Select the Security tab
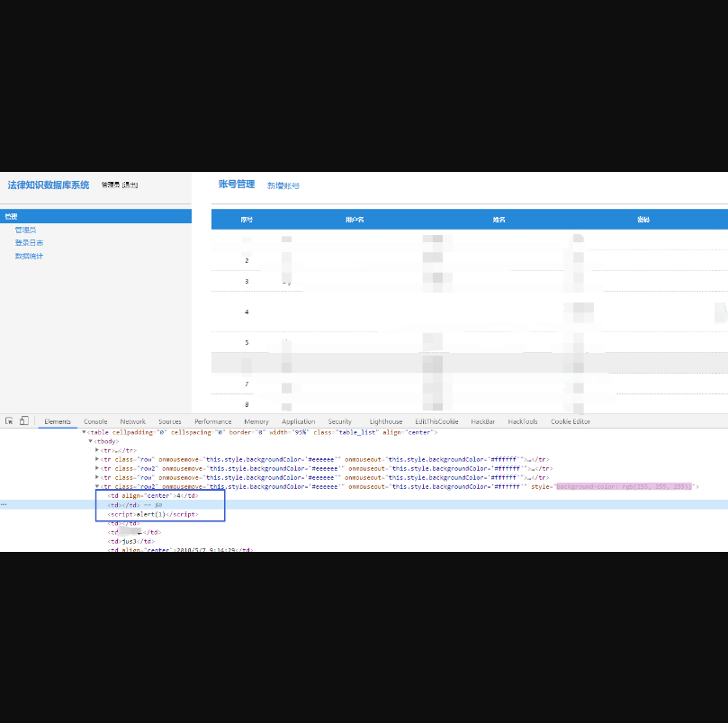Screen dimensions: 728x723 340,421
